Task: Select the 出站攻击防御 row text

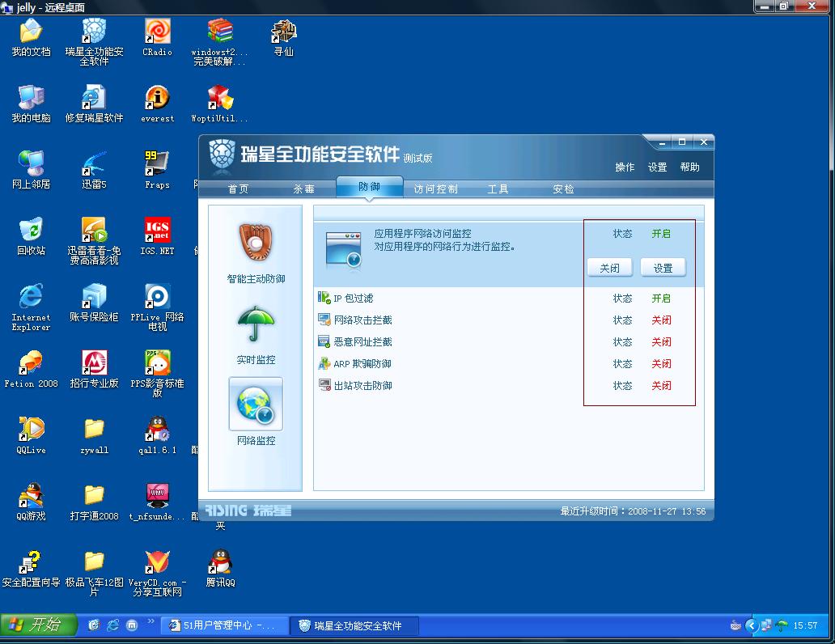Action: click(x=362, y=386)
